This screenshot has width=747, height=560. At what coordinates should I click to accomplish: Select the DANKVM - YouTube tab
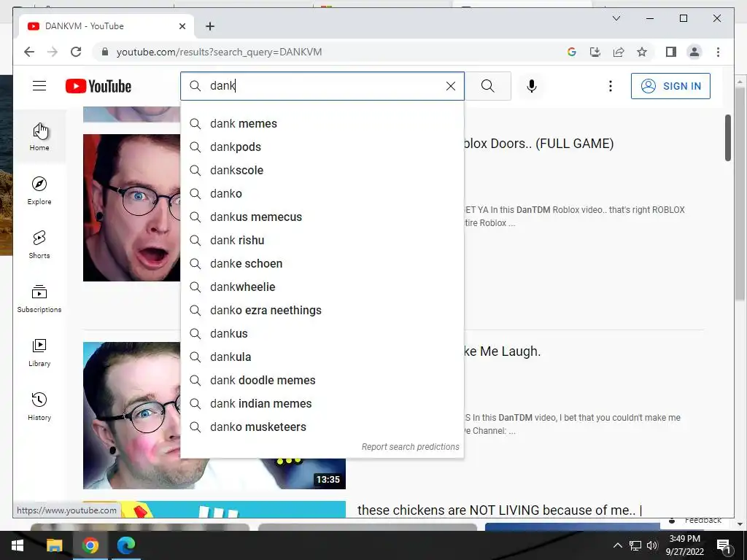coord(107,26)
